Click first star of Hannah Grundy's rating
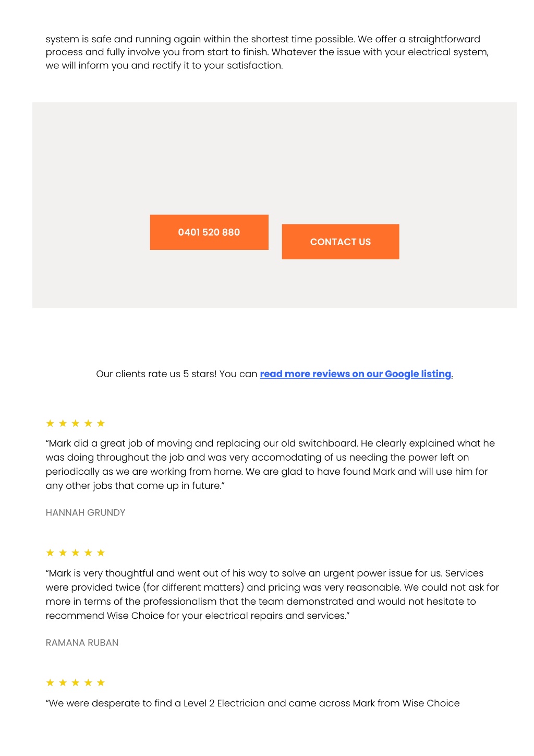This screenshot has width=534, height=756. [x=50, y=423]
